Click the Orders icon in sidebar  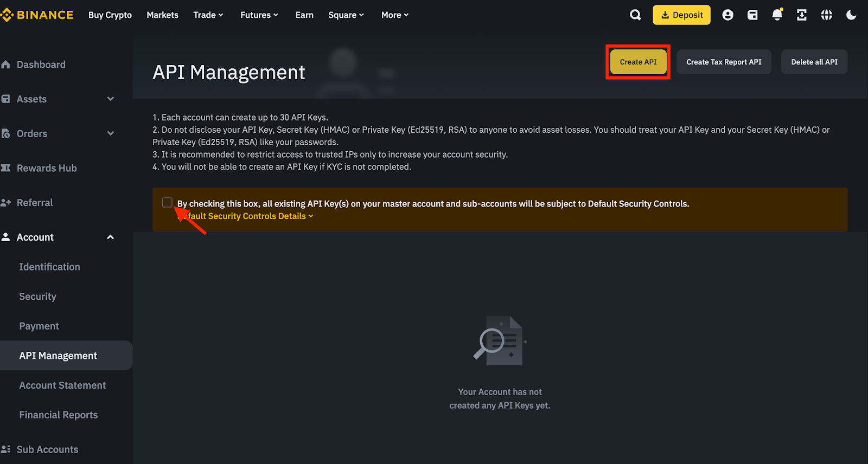click(x=5, y=133)
